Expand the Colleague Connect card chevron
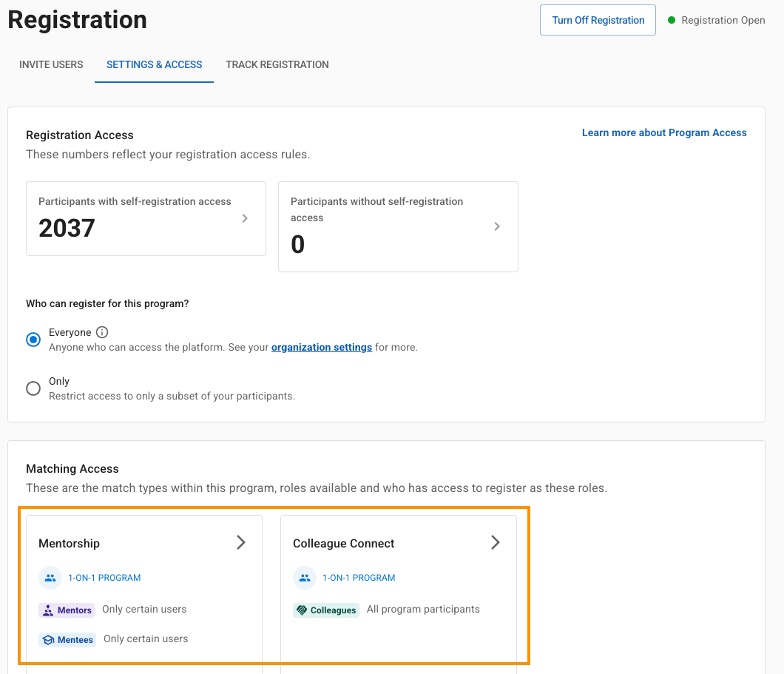784x674 pixels. pos(495,542)
